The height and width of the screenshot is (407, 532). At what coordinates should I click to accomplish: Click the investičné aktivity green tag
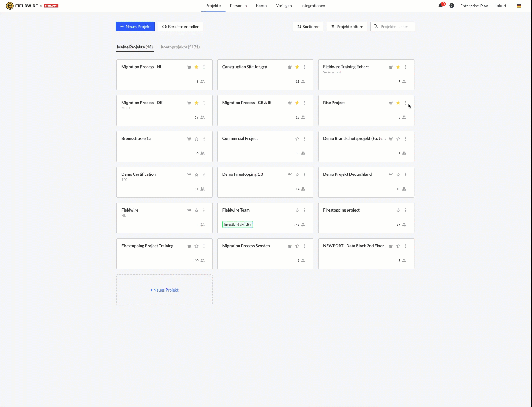(238, 224)
